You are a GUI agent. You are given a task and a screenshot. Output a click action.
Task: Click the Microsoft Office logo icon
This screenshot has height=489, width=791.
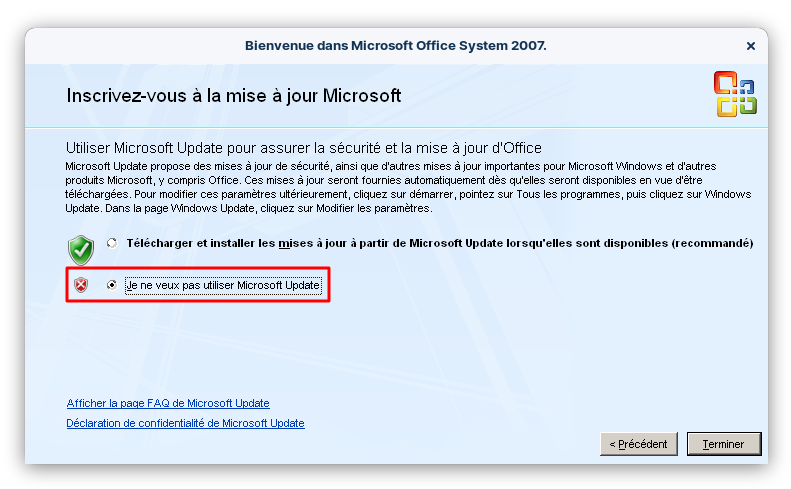point(735,94)
